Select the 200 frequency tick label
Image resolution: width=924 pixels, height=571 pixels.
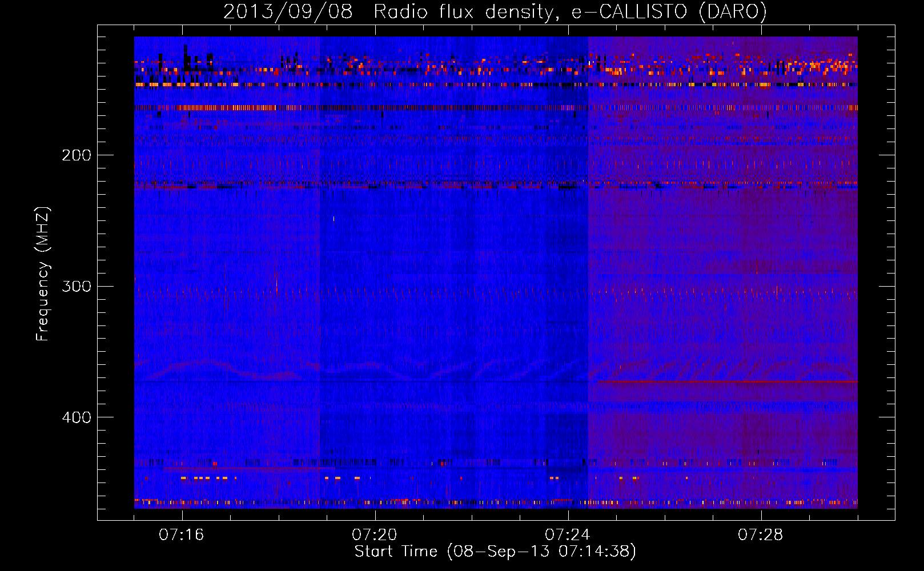point(77,155)
